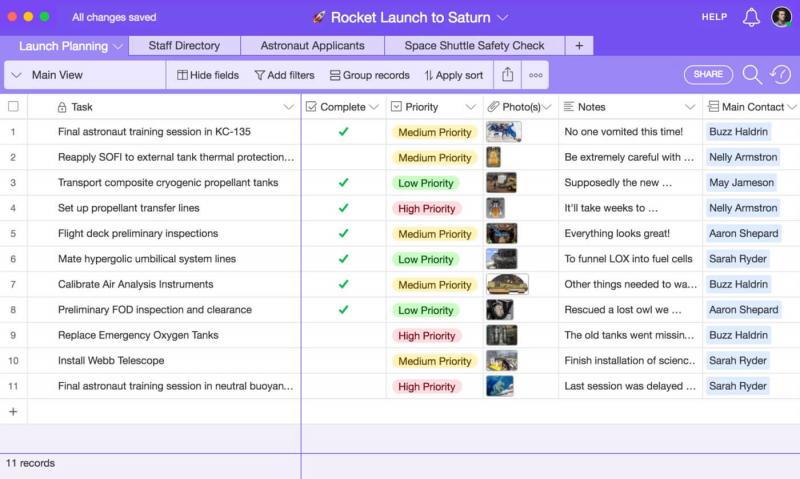Click the Apply sort button
The width and height of the screenshot is (800, 479).
point(453,75)
